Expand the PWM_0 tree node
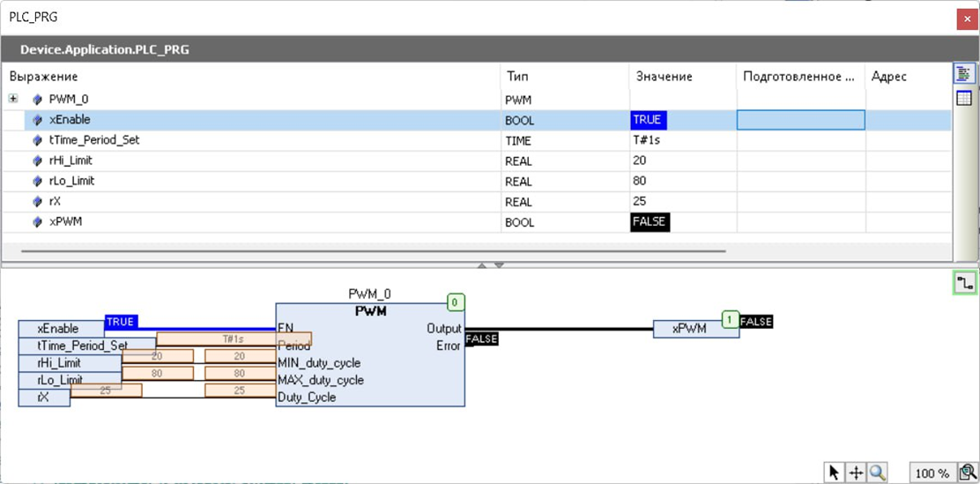The width and height of the screenshot is (980, 484). point(13,99)
